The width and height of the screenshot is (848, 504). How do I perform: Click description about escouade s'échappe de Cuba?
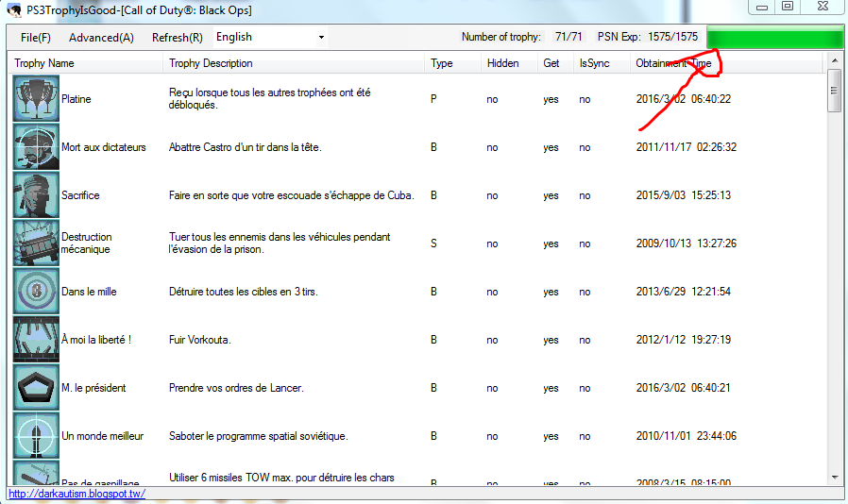click(x=292, y=195)
